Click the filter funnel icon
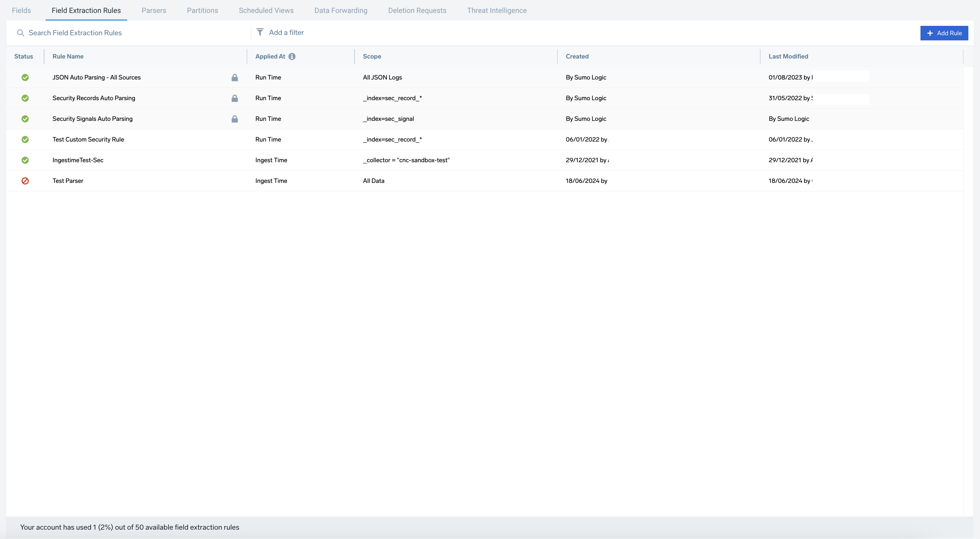The height and width of the screenshot is (539, 980). tap(260, 32)
